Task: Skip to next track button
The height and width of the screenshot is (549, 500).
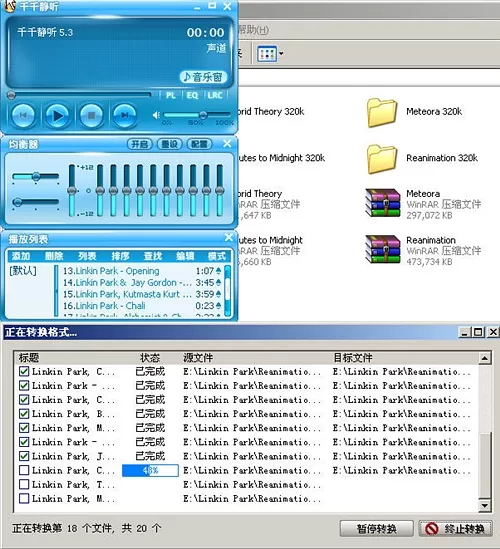Action: [124, 115]
